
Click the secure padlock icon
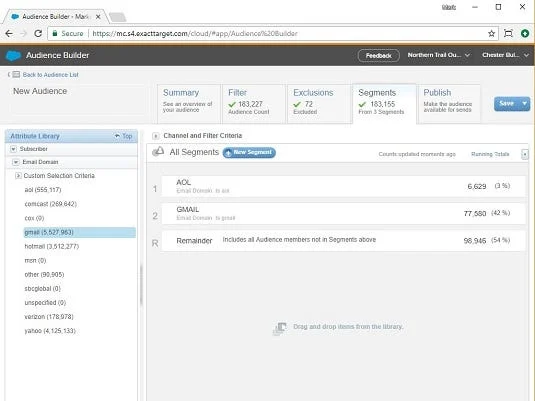(55, 33)
